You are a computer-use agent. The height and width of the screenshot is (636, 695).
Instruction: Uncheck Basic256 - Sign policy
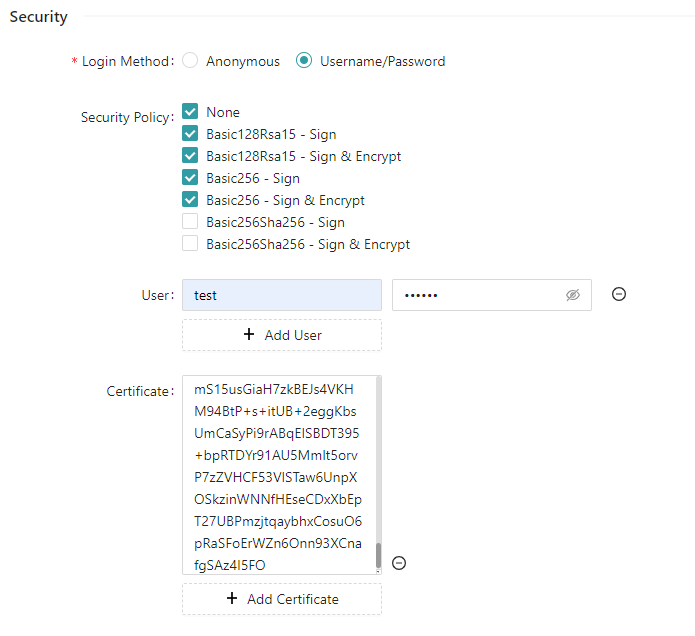point(190,177)
